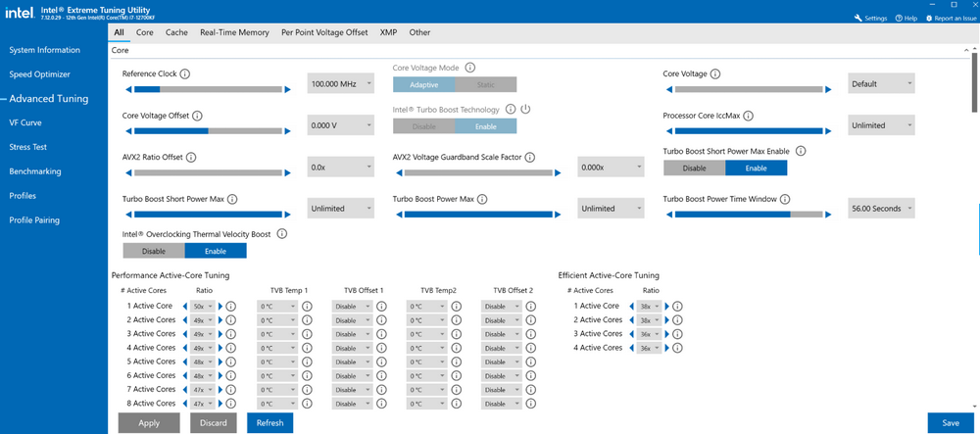Viewport: 980px width, 434px height.
Task: Open Core Voltage Default dropdown
Action: pyautogui.click(x=881, y=83)
